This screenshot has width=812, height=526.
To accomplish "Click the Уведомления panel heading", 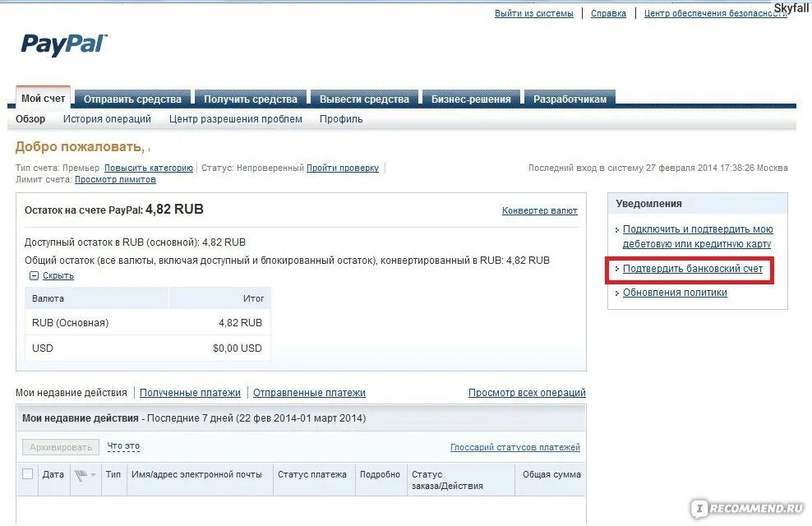I will pos(648,204).
